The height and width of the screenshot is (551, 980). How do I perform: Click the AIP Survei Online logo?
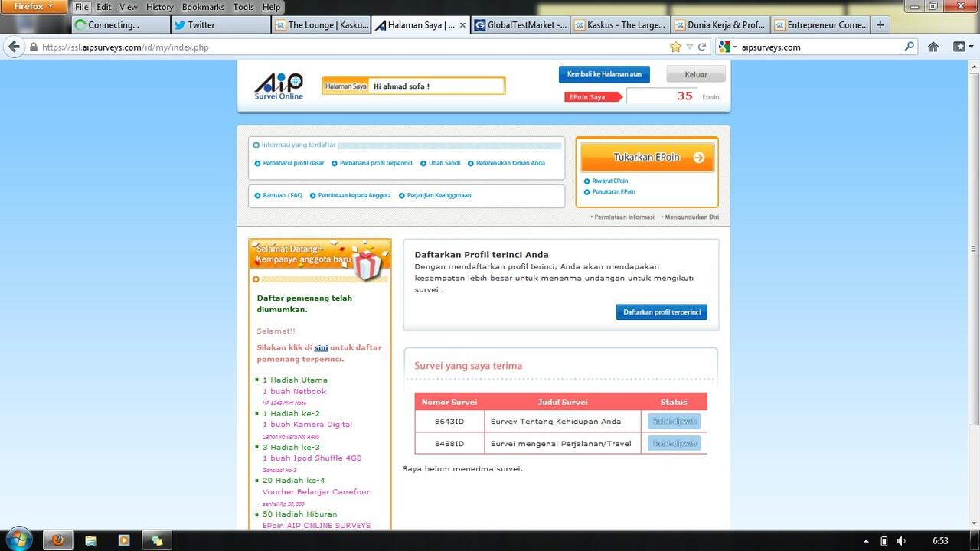click(x=279, y=86)
